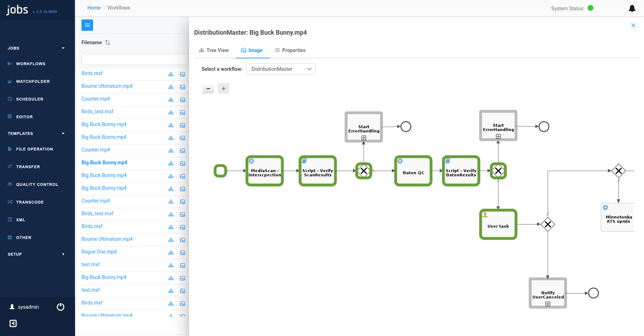
Task: Open tree view icon for Birds.mxf
Action: [171, 74]
